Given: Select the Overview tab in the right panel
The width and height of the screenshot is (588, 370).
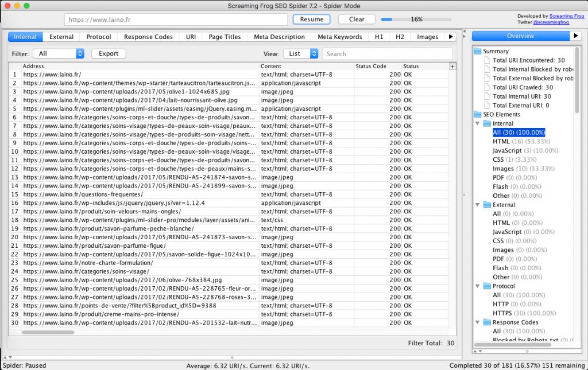Looking at the screenshot, I should tap(520, 36).
